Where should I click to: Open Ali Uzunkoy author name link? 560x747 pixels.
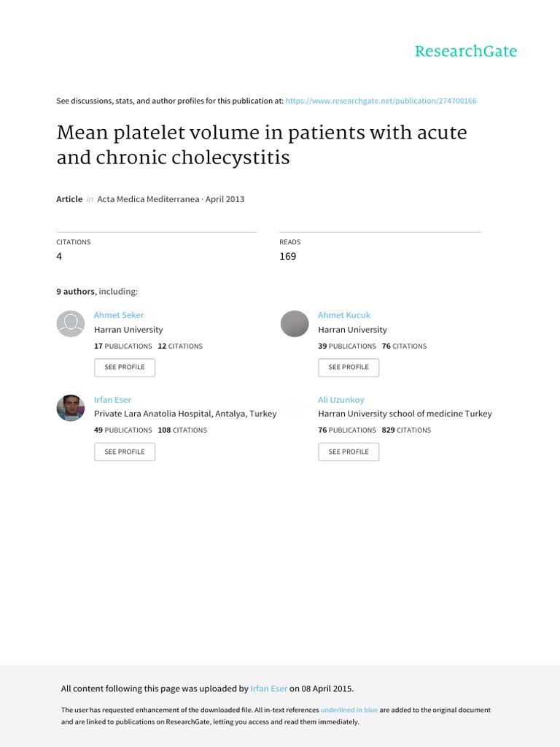coord(342,400)
